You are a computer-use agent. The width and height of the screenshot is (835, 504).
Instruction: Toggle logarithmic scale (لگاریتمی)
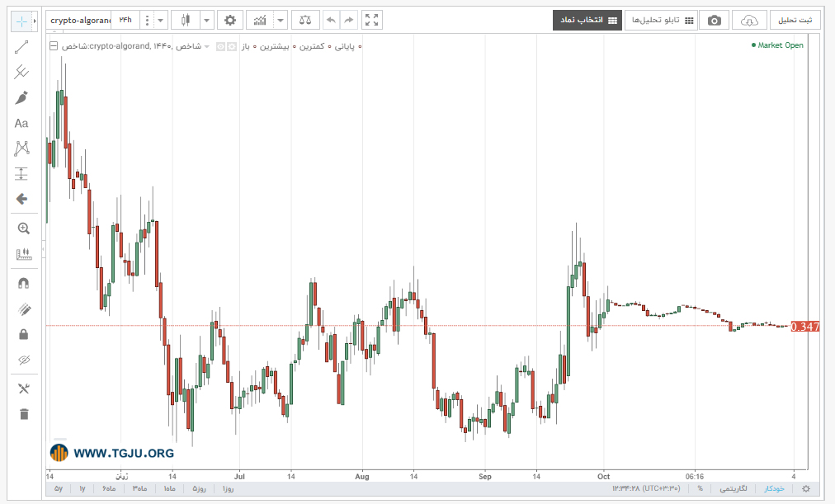click(734, 488)
